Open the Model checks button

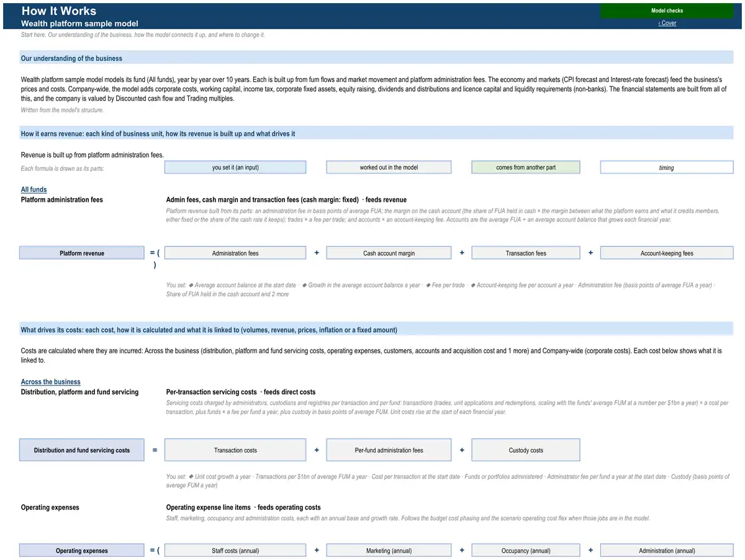(x=667, y=11)
